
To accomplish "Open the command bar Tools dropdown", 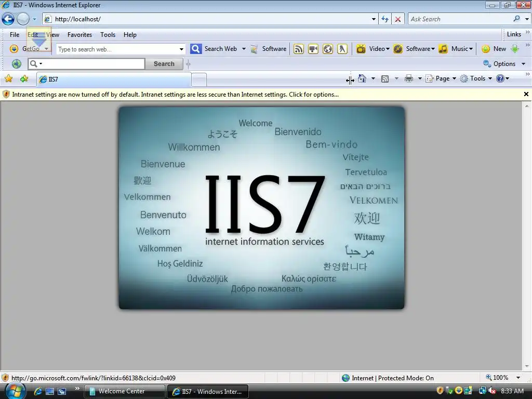I will pyautogui.click(x=490, y=79).
